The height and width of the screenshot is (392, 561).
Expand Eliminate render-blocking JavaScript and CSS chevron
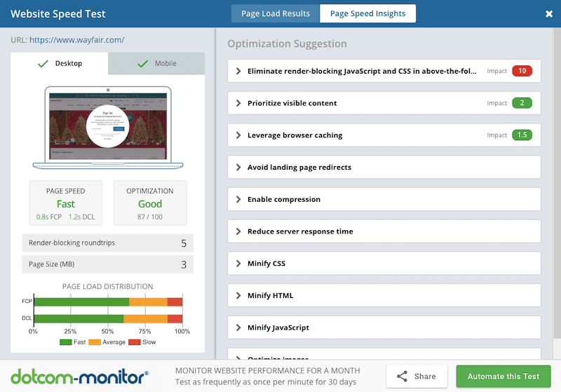(x=238, y=71)
